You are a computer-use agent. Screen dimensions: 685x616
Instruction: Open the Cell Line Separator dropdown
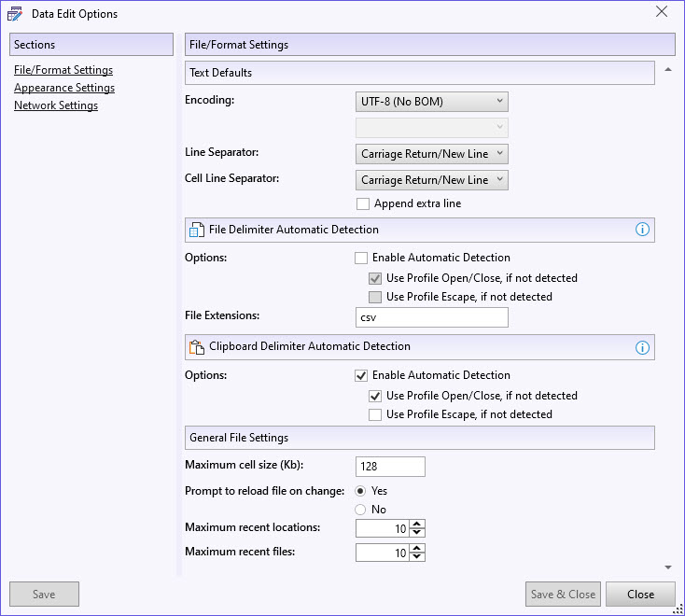[432, 180]
